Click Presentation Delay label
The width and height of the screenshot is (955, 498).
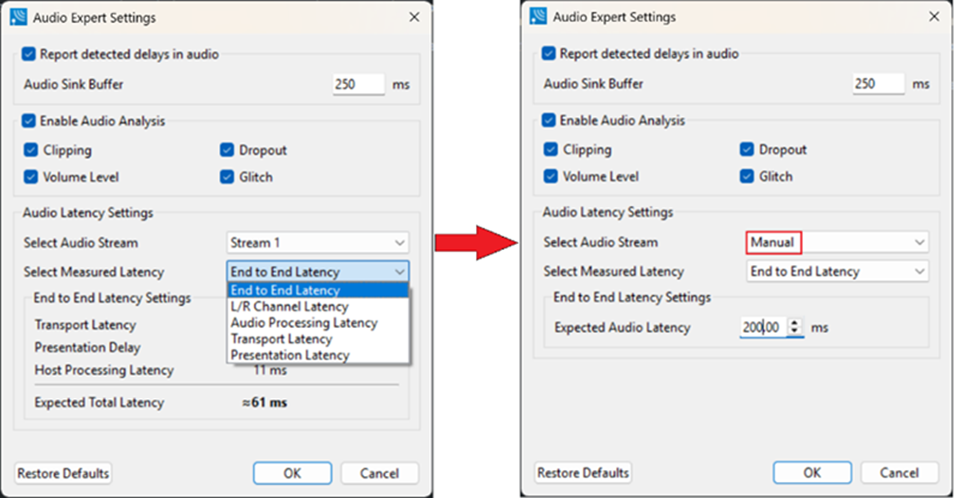pos(87,348)
